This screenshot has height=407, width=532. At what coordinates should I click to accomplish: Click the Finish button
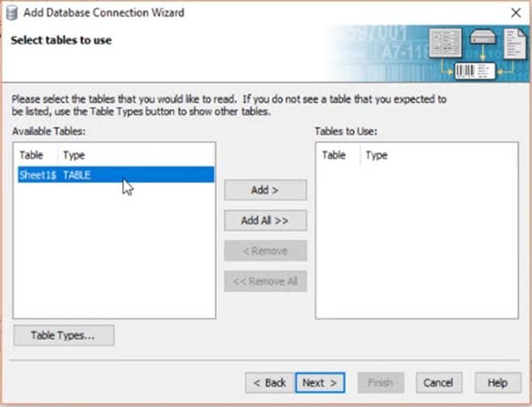[380, 383]
